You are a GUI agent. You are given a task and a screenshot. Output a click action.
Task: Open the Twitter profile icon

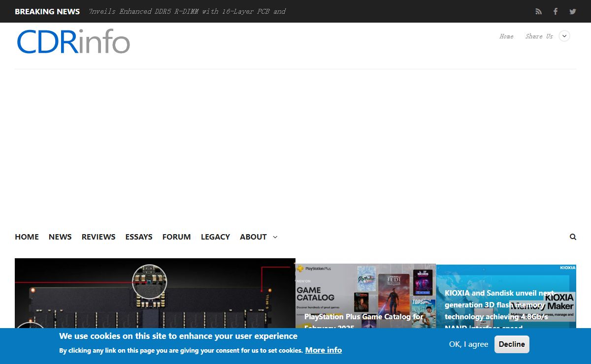coord(573,11)
